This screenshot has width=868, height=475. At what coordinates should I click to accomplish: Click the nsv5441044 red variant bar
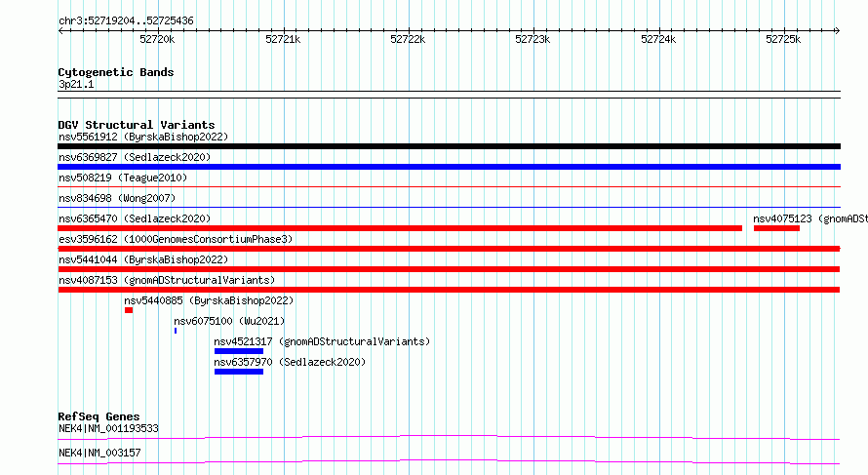[449, 269]
